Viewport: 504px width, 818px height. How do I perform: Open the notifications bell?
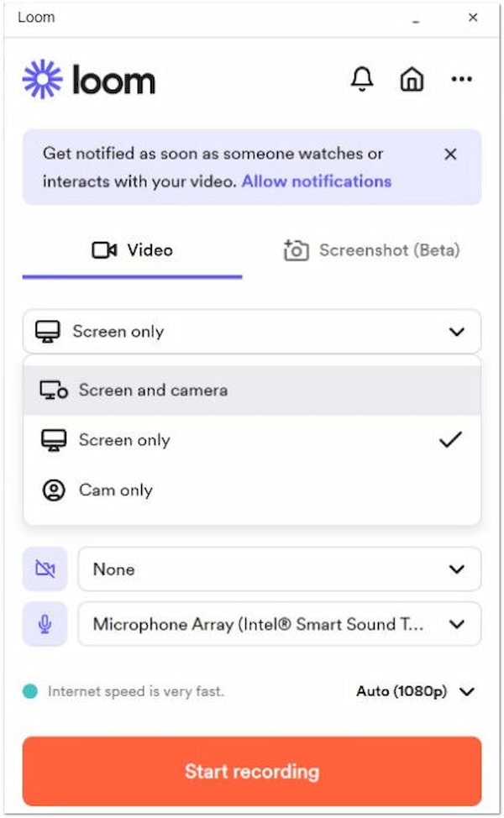(x=362, y=79)
